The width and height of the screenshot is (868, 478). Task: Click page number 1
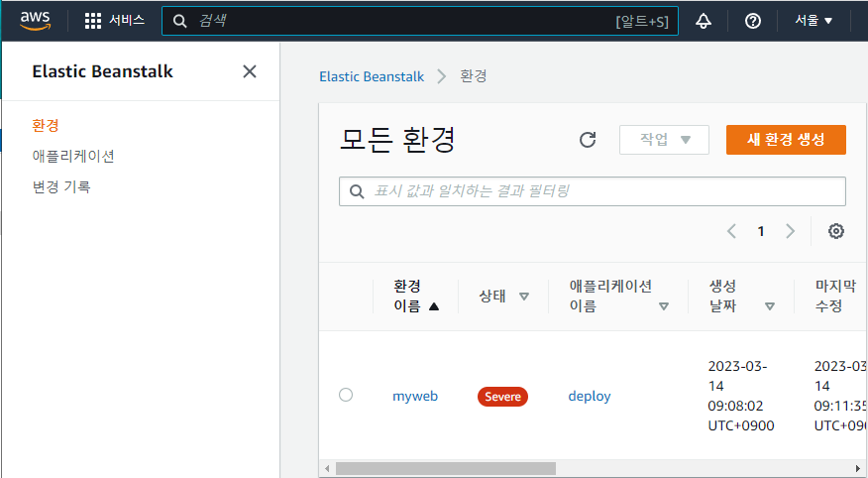[761, 231]
